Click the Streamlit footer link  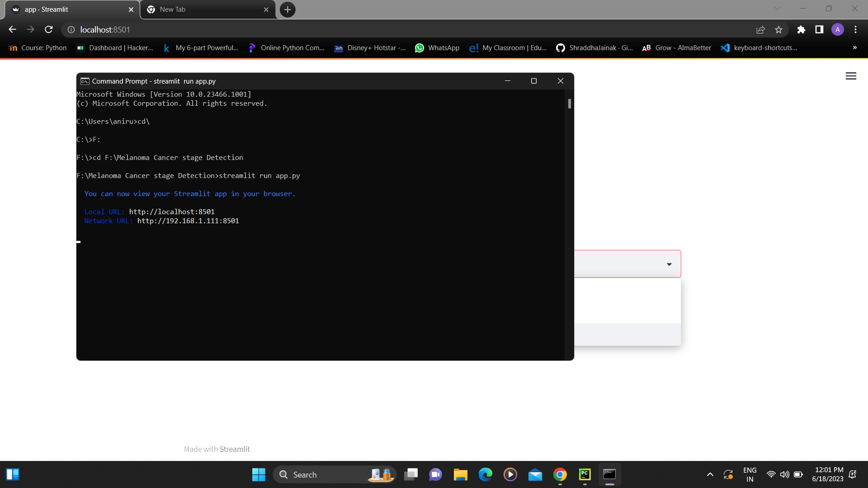point(235,449)
